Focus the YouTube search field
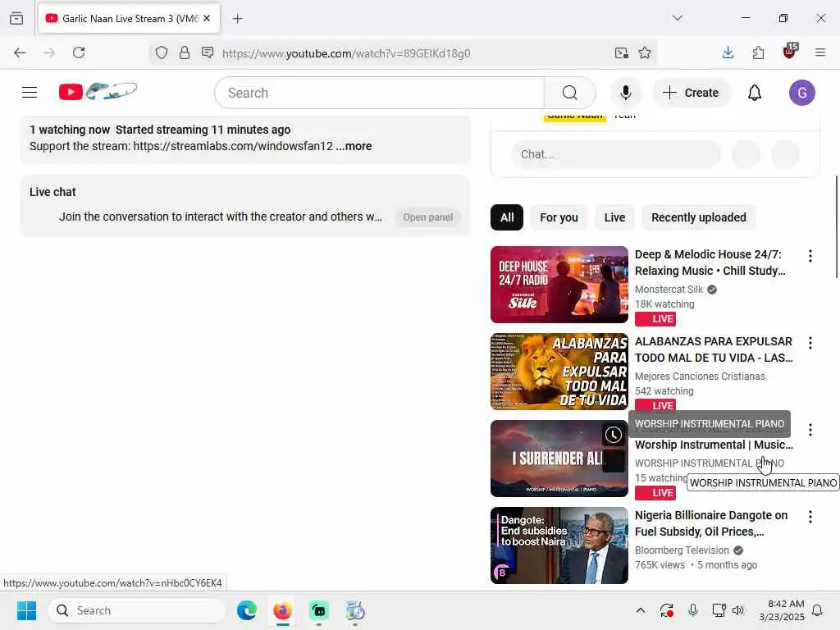Image resolution: width=840 pixels, height=630 pixels. [x=379, y=93]
